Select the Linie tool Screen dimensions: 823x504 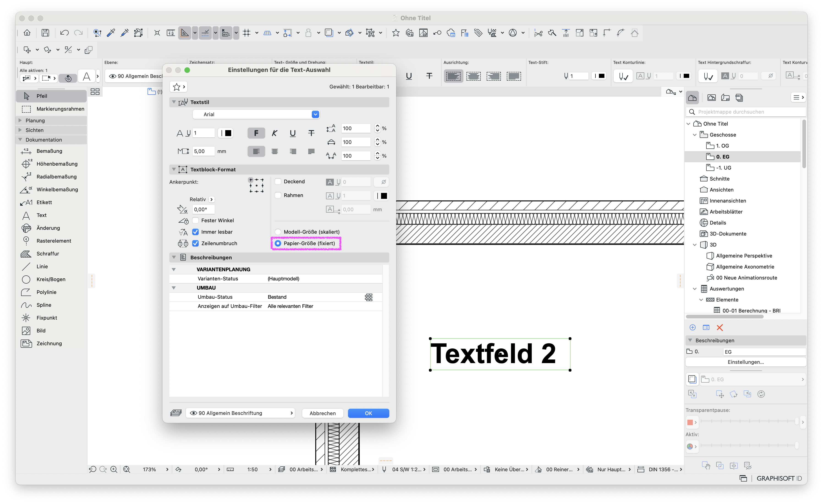51,266
